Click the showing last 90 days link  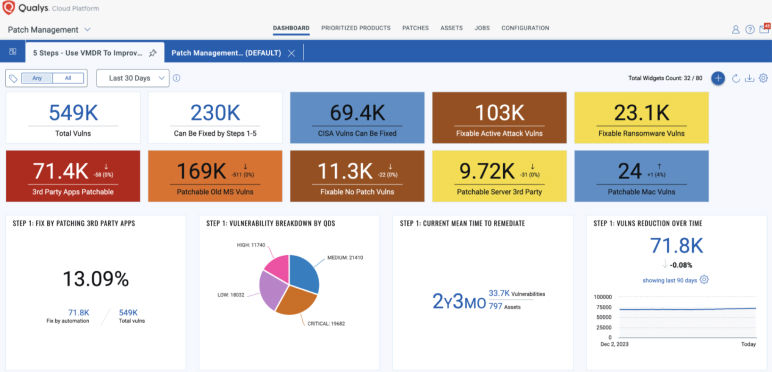pyautogui.click(x=670, y=280)
